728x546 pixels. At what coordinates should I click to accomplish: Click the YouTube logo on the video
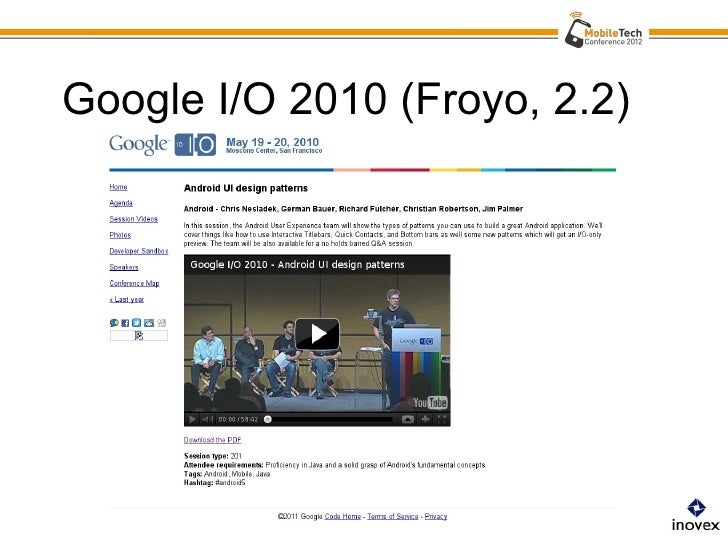[x=430, y=403]
